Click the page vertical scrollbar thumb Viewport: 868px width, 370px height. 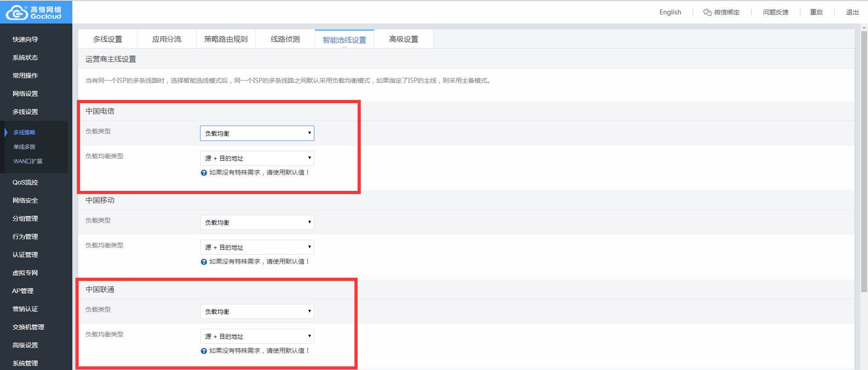[864, 162]
